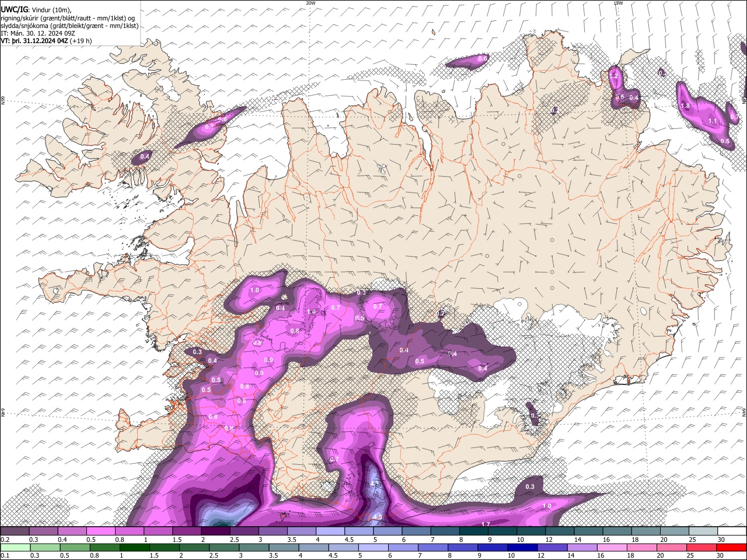Image resolution: width=747 pixels, height=560 pixels.
Task: Click the '1.7' precipitation value on the map
Action: (x=486, y=524)
